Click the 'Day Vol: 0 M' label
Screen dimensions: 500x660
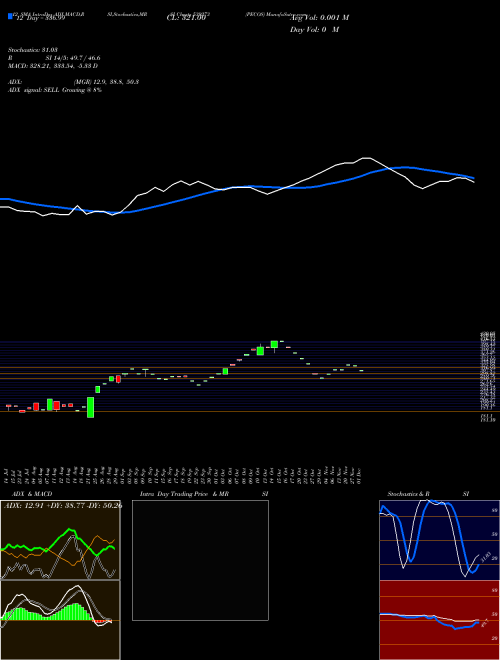tap(314, 30)
